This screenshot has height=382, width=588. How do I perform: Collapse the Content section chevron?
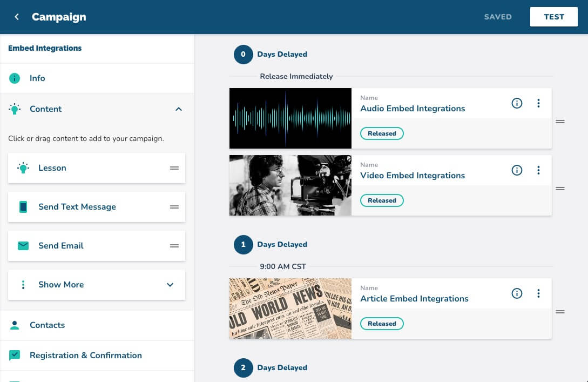[x=179, y=109]
